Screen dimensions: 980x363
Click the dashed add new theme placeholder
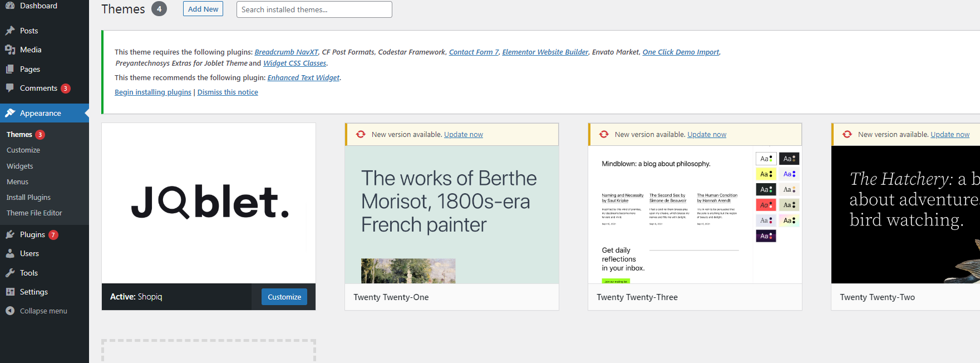tap(209, 351)
